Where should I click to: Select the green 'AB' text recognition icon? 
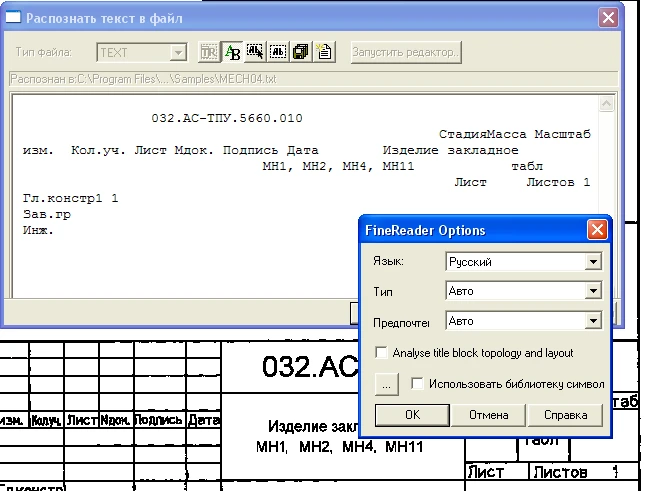[x=232, y=52]
